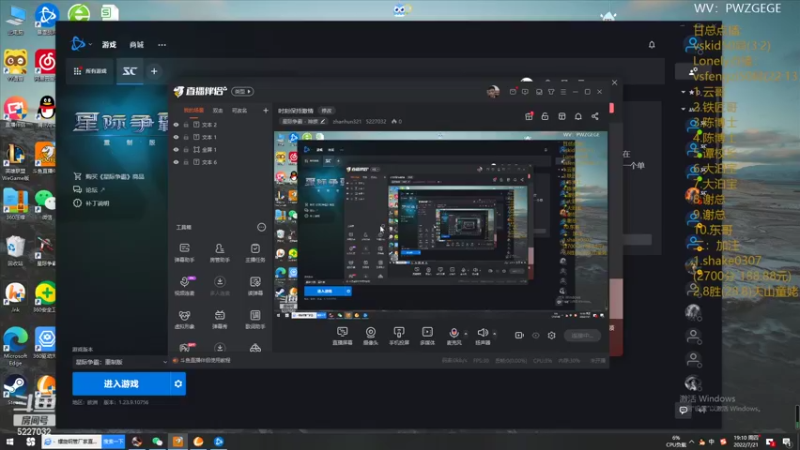Click the 进入游戏 play button
The image size is (800, 450).
point(121,384)
